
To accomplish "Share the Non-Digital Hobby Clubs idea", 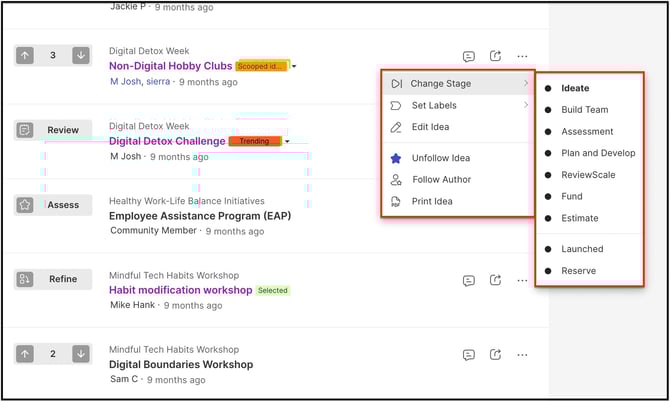I will pyautogui.click(x=496, y=57).
